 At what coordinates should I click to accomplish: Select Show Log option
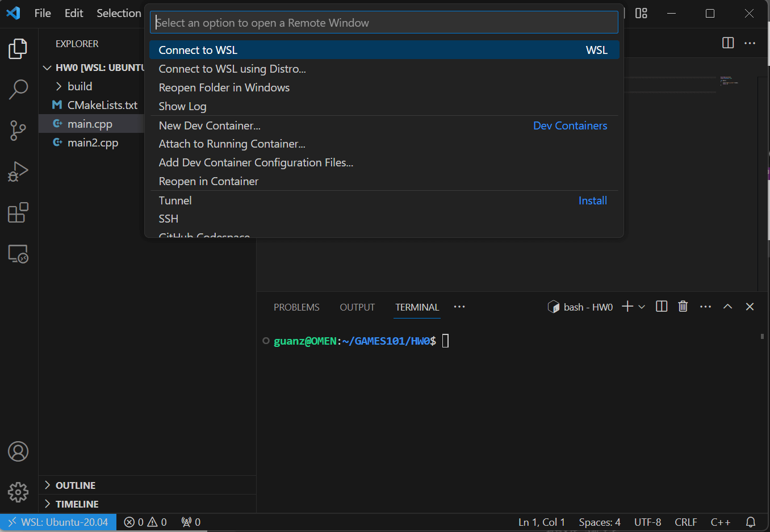point(384,106)
